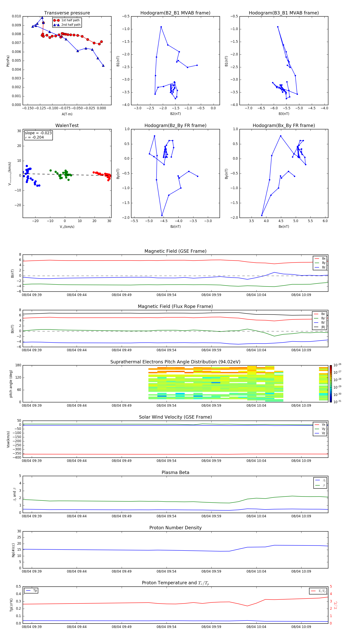Select 'Hodogram(Bx_By FR frame)' title
This screenshot has width=351, height=644.
[x=284, y=125]
